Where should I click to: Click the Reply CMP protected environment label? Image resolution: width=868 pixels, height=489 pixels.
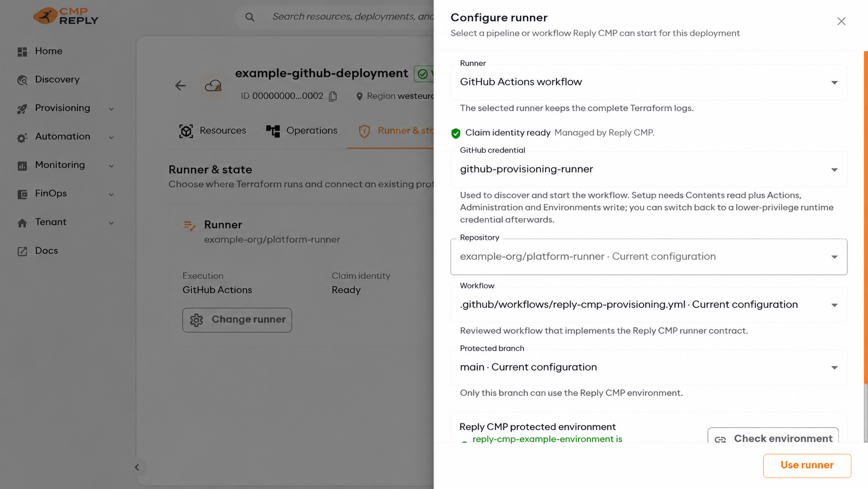tap(537, 427)
